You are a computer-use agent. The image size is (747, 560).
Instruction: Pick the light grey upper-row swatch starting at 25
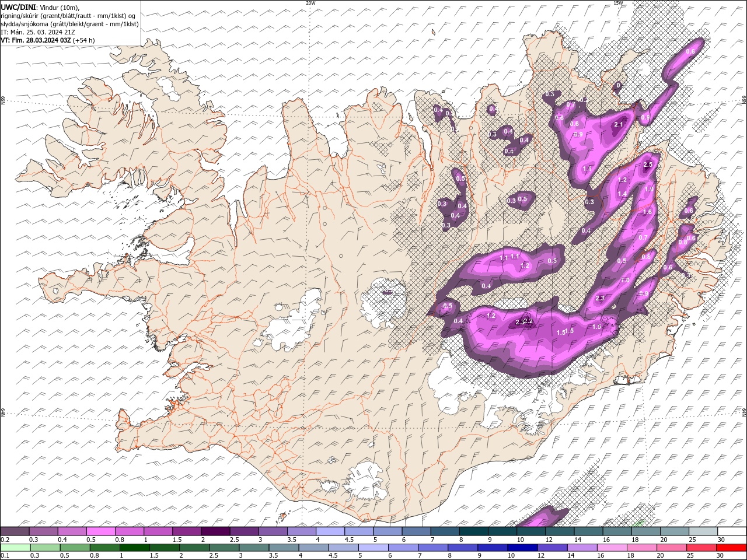703,531
